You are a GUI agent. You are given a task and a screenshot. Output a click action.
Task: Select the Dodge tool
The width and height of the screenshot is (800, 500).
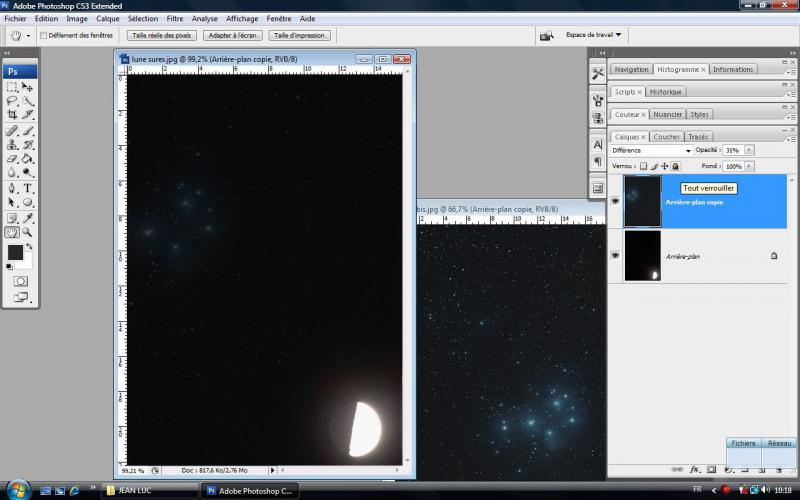(28, 172)
